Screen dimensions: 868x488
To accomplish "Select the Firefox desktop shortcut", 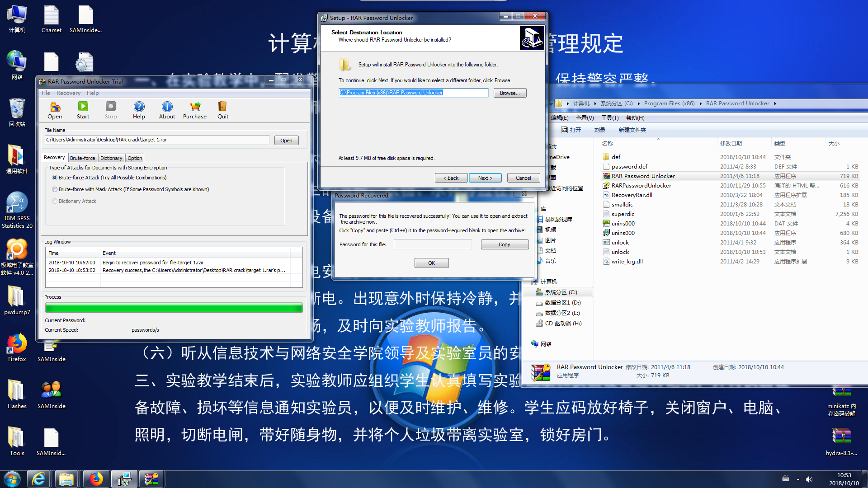I will pos(17,348).
